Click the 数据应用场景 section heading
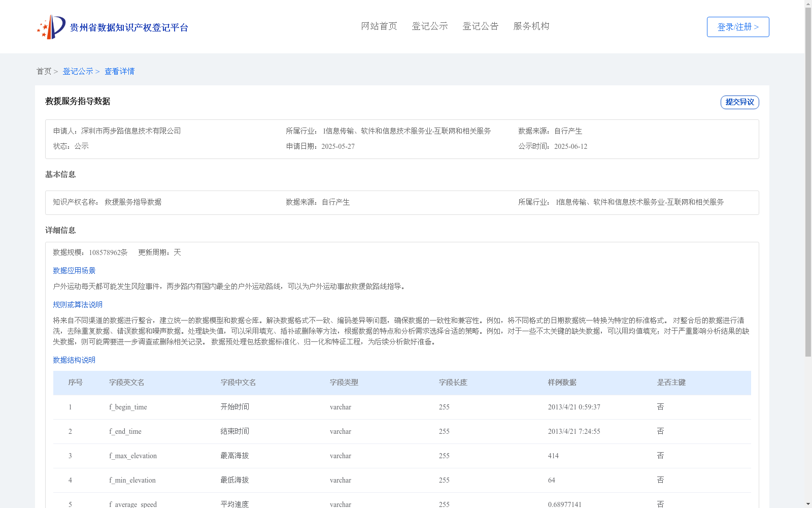This screenshot has height=508, width=812. pyautogui.click(x=74, y=271)
